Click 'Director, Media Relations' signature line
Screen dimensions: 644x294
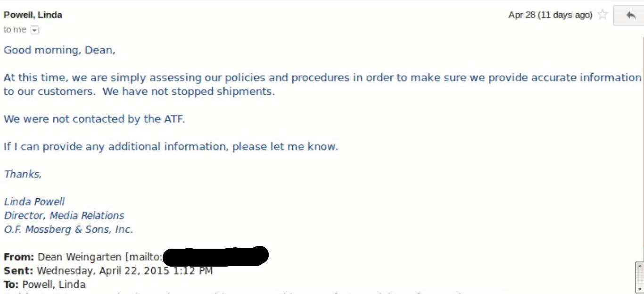(x=64, y=216)
